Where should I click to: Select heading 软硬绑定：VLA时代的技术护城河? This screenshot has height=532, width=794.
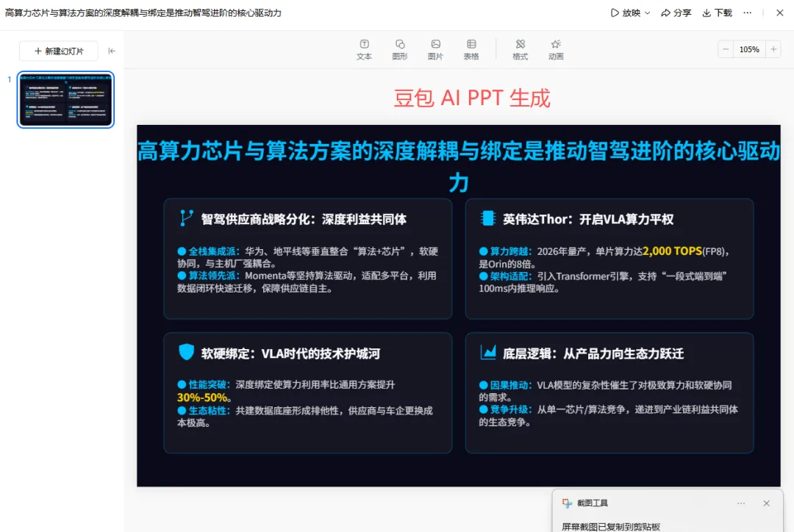(290, 353)
